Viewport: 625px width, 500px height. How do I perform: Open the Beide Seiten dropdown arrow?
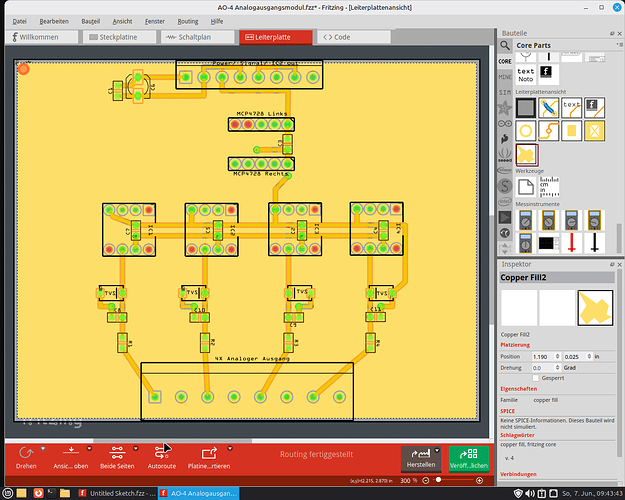tap(136, 449)
